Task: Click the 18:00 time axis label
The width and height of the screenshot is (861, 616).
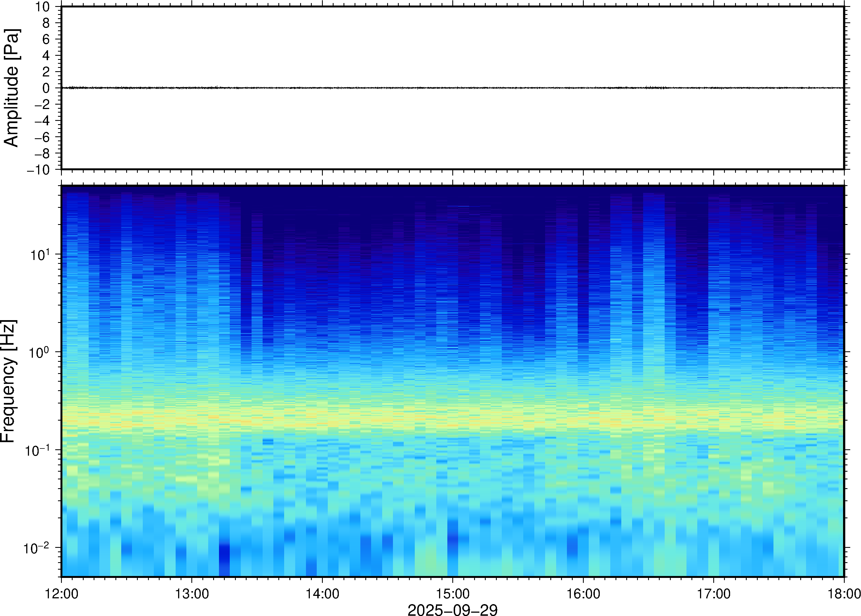Action: 844,594
